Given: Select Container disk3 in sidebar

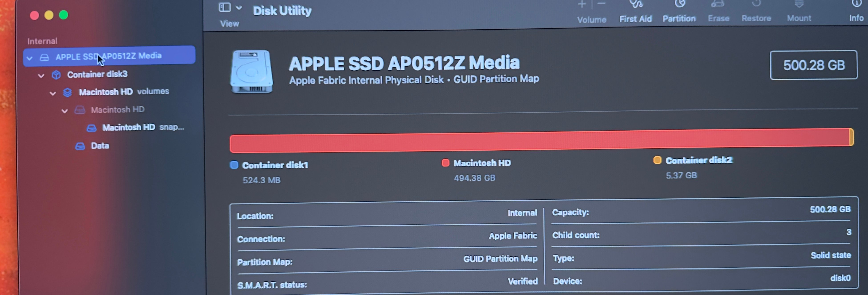Looking at the screenshot, I should tap(97, 74).
